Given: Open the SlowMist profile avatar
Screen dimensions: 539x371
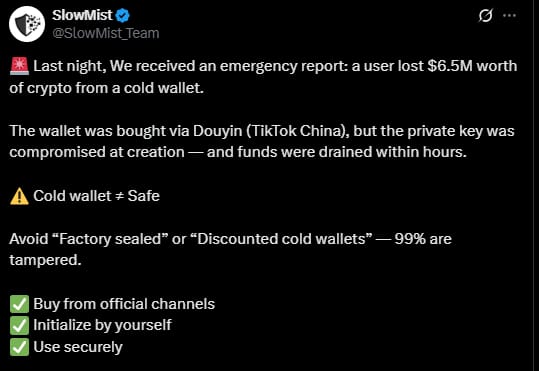Looking at the screenshot, I should (27, 24).
